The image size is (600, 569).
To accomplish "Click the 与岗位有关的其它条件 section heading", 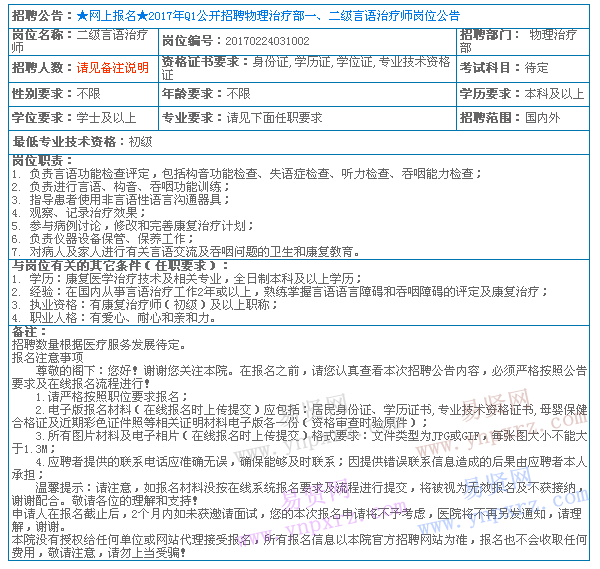I will click(106, 266).
